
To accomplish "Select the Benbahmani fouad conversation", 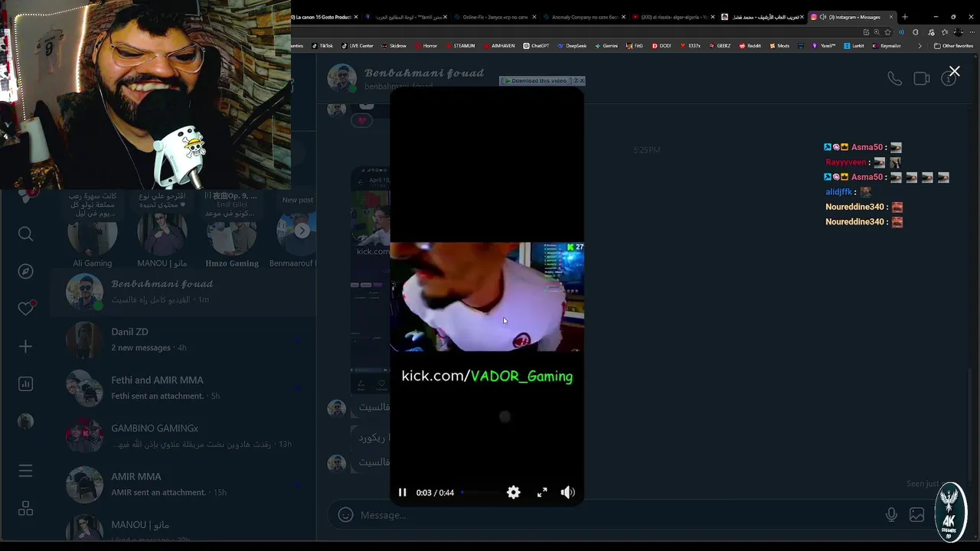I will [x=184, y=292].
